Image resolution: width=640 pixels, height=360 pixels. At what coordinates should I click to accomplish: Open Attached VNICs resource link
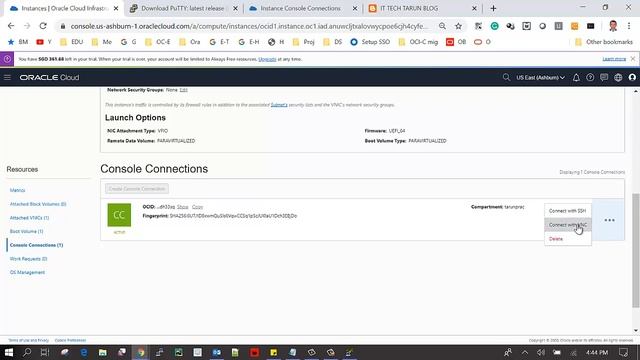29,218
